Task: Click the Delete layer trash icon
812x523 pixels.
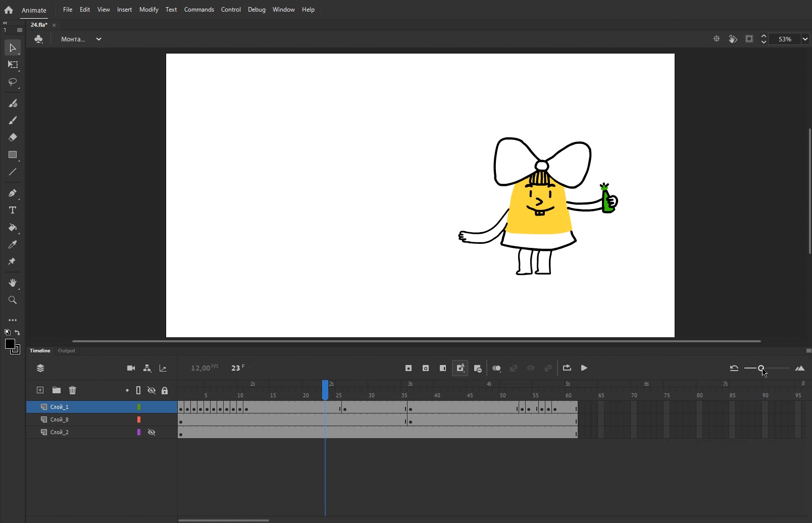Action: [x=73, y=390]
